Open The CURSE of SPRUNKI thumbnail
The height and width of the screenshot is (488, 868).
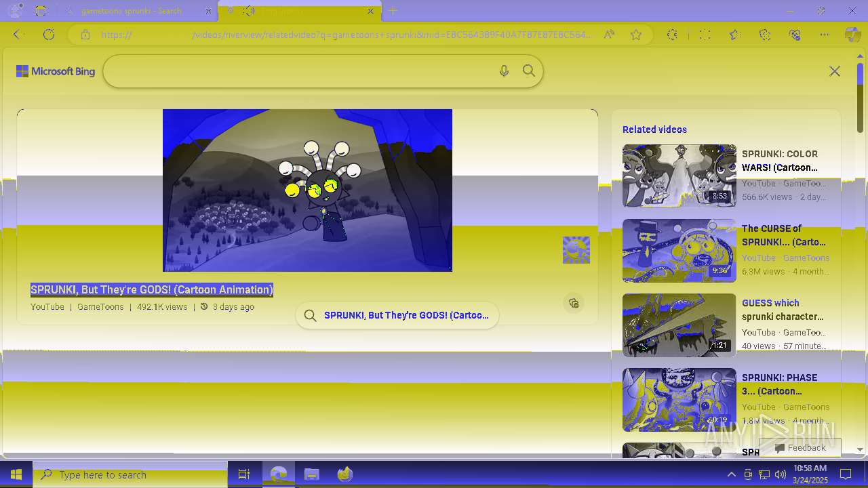click(679, 250)
